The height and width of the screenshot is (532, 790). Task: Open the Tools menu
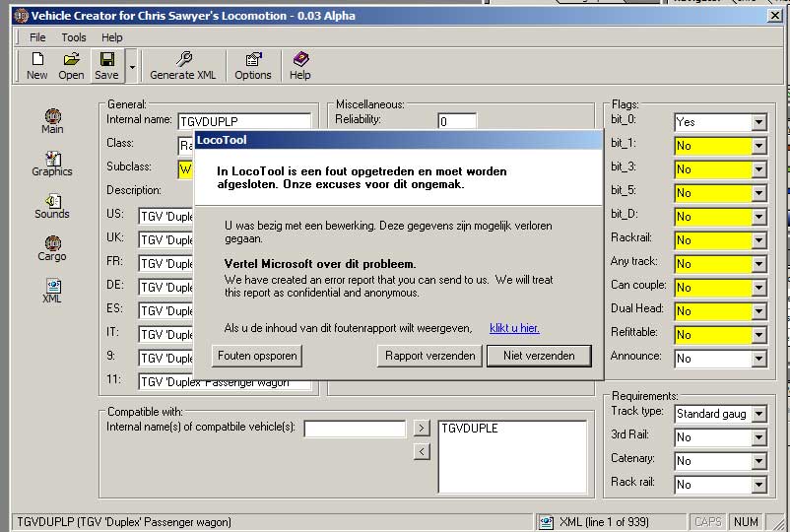click(74, 37)
